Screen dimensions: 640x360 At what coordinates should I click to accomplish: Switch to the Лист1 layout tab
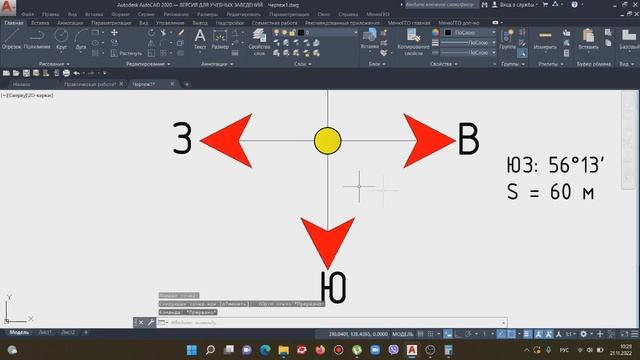(45, 333)
